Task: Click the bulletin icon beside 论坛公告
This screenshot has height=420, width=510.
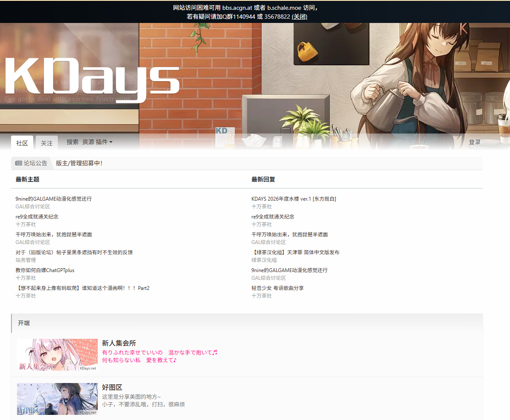Action: point(18,163)
